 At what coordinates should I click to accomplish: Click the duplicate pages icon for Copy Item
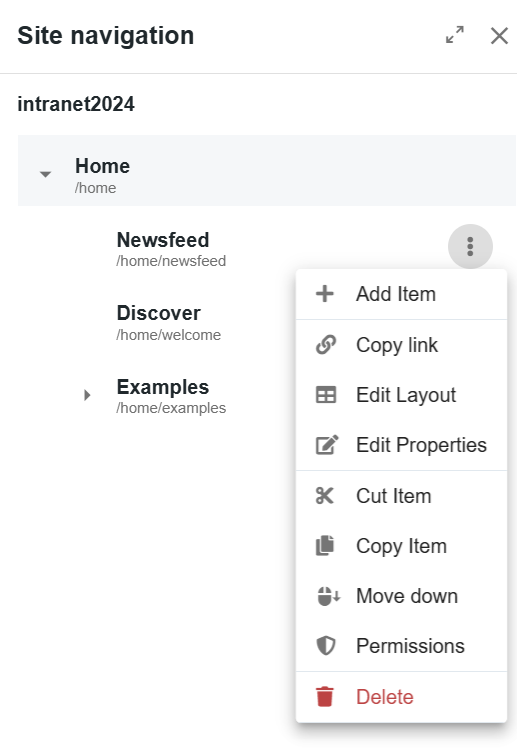point(325,546)
